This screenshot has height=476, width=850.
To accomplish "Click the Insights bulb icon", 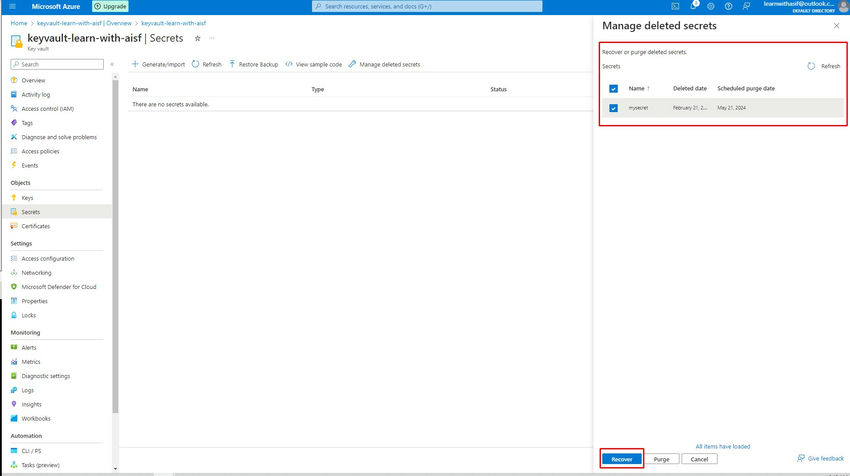I will pos(14,404).
